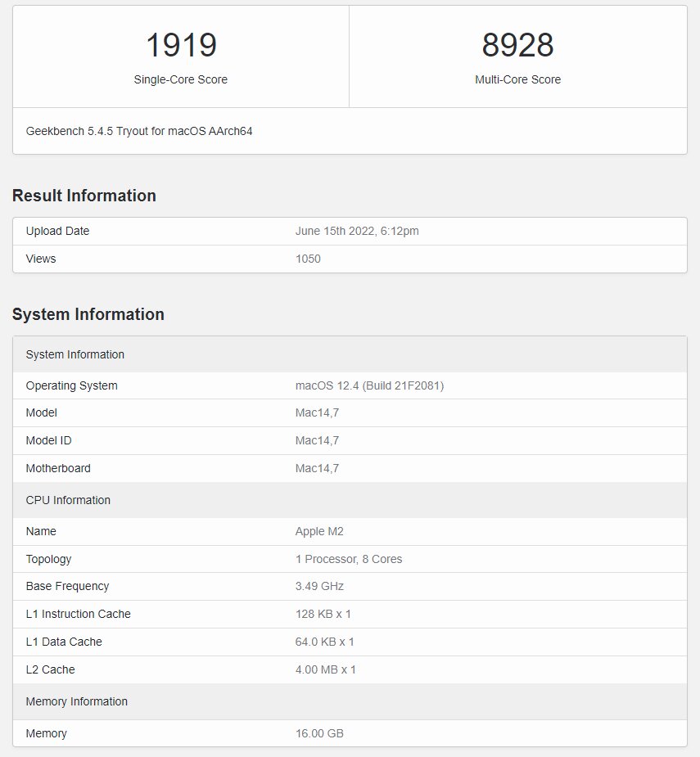The height and width of the screenshot is (757, 700).
Task: Click the Motherboard row
Action: pos(58,468)
